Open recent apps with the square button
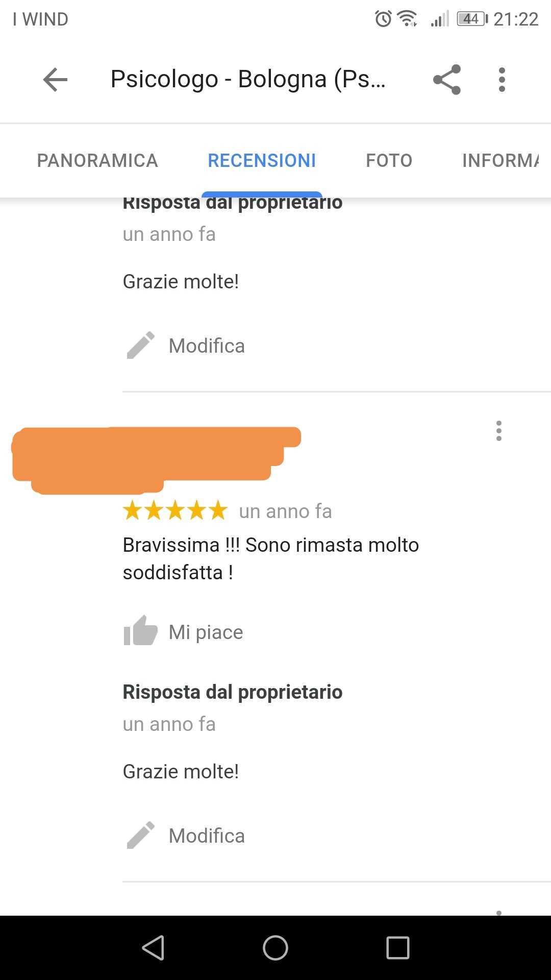The height and width of the screenshot is (980, 551). click(398, 948)
